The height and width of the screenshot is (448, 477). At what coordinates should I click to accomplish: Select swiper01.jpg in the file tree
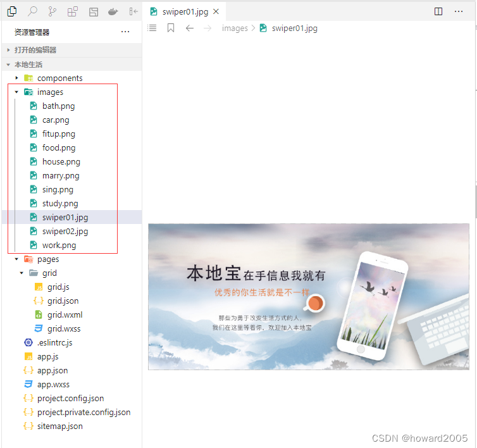point(71,217)
